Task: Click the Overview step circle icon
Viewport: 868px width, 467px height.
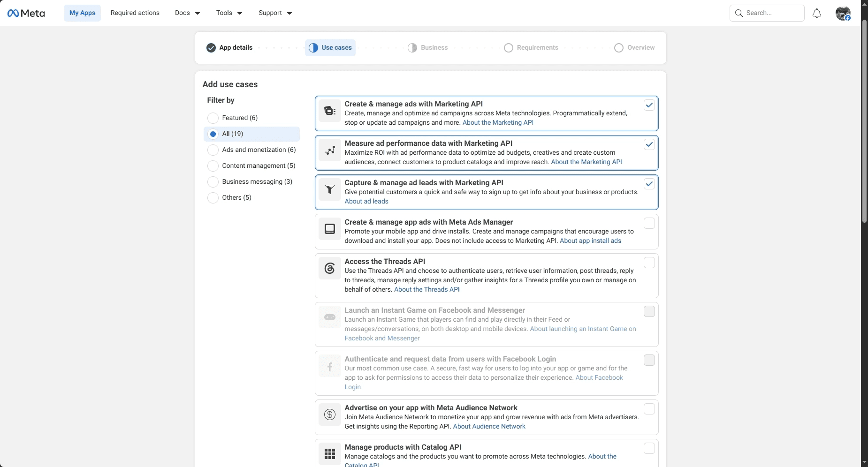Action: coord(619,48)
